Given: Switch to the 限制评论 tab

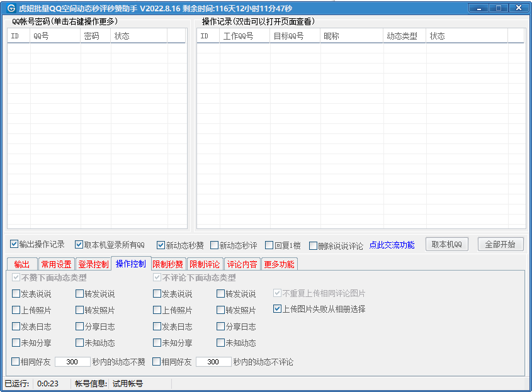Looking at the screenshot, I should [205, 264].
